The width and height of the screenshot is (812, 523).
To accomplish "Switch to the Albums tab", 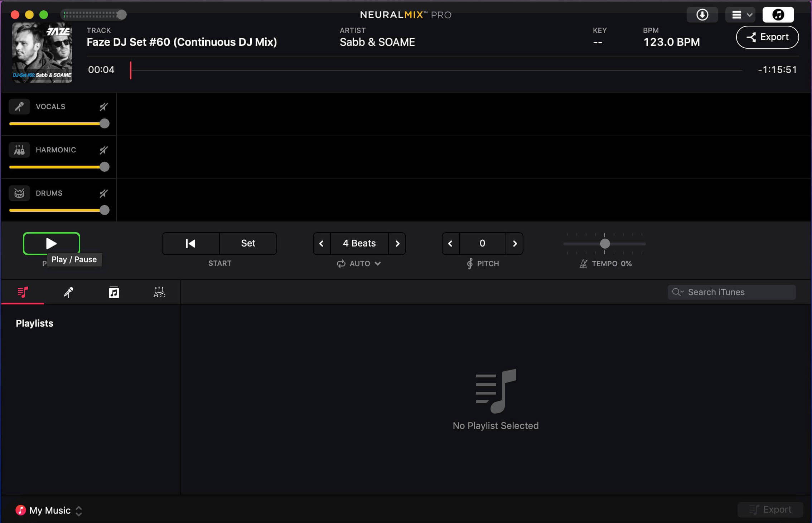I will (113, 292).
